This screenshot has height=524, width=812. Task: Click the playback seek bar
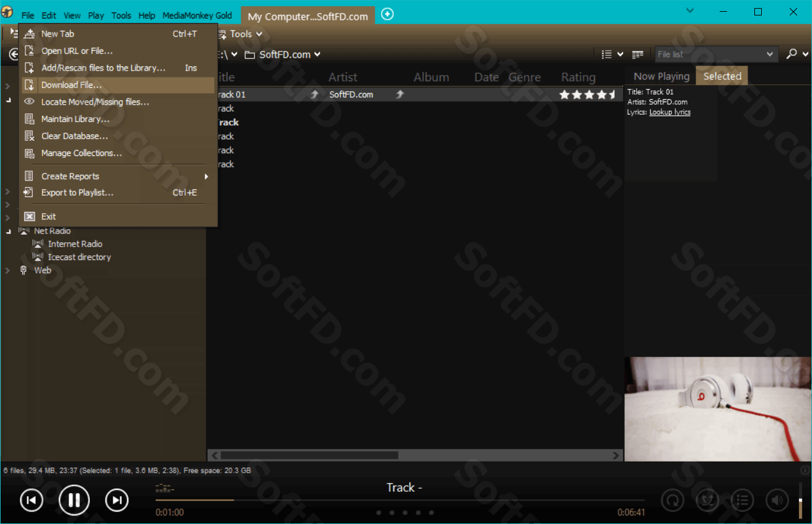pos(400,500)
